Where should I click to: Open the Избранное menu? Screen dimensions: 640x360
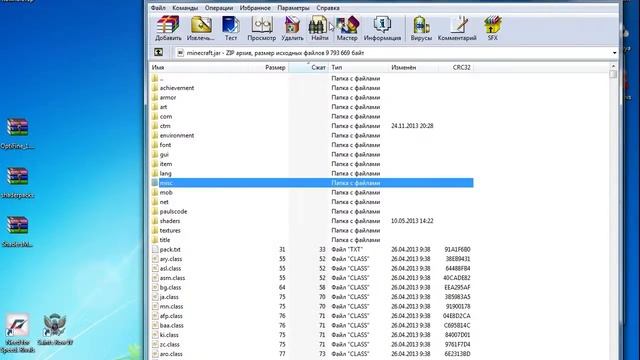[x=255, y=8]
